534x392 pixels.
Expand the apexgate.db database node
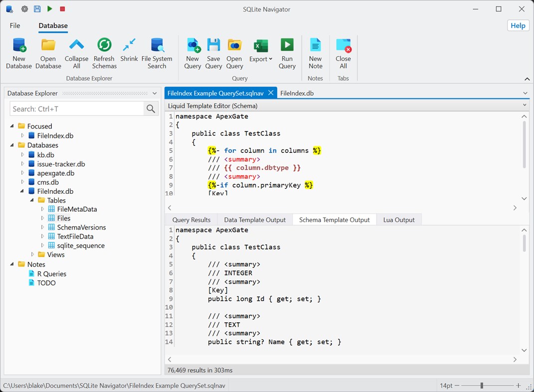(22, 173)
